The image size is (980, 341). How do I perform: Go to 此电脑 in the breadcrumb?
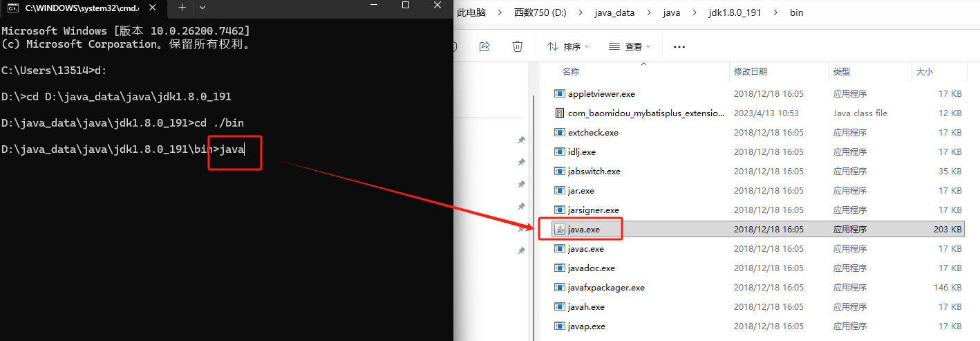(x=471, y=13)
